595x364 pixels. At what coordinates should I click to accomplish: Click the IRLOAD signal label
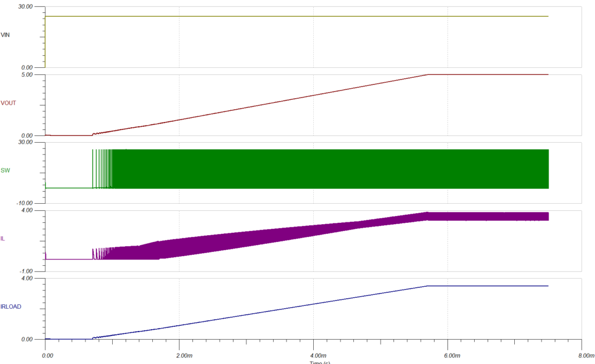[11, 306]
